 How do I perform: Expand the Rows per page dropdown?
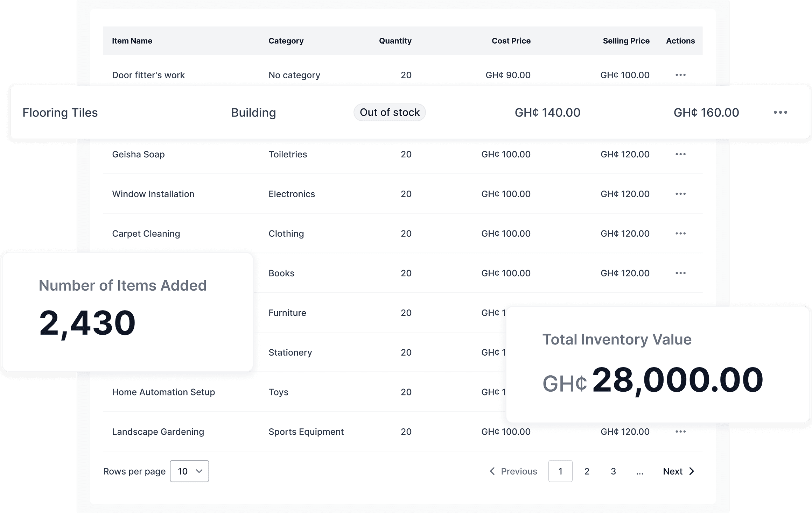189,471
